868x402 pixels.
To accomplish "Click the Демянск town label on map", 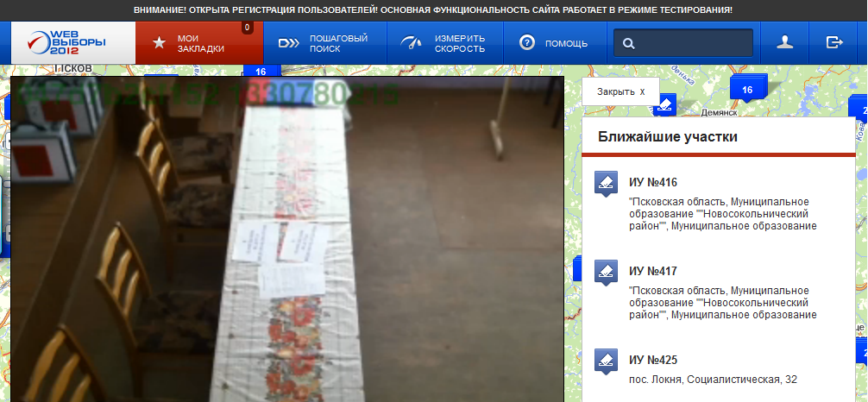I will (719, 112).
